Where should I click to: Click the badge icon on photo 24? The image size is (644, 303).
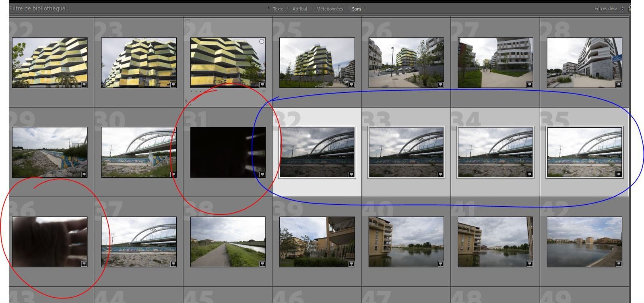(x=262, y=85)
